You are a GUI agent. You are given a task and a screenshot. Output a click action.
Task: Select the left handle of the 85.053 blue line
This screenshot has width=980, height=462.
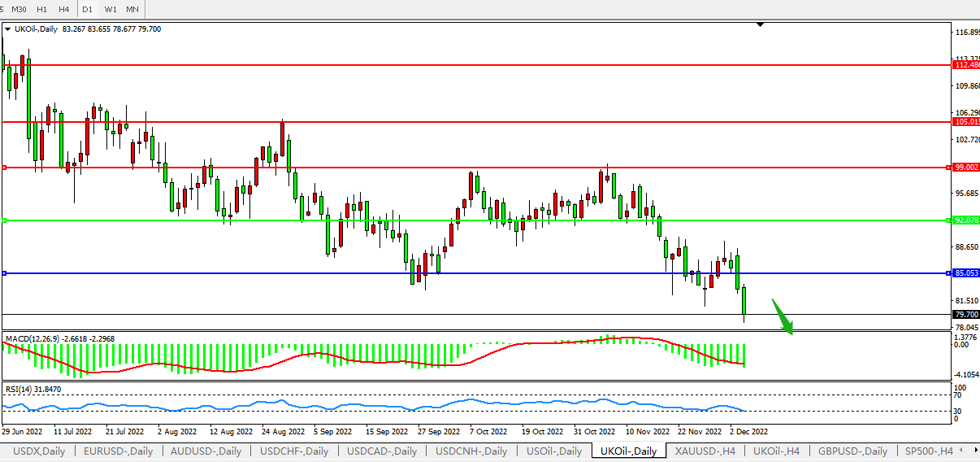point(5,273)
